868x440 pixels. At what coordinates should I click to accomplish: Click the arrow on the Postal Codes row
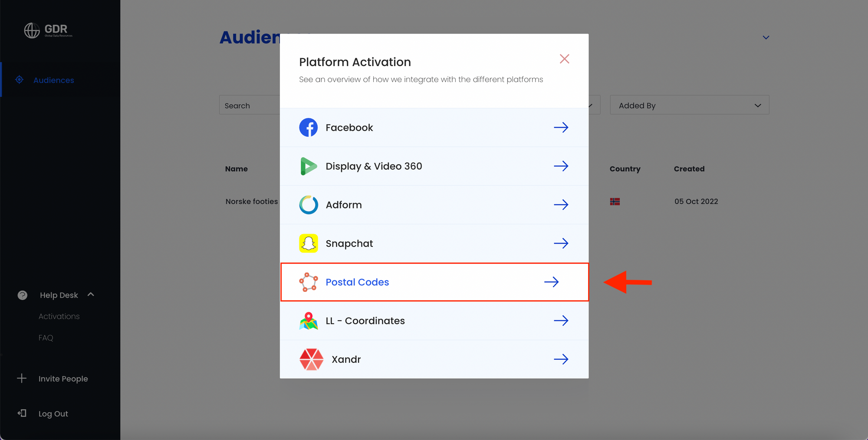[551, 282]
